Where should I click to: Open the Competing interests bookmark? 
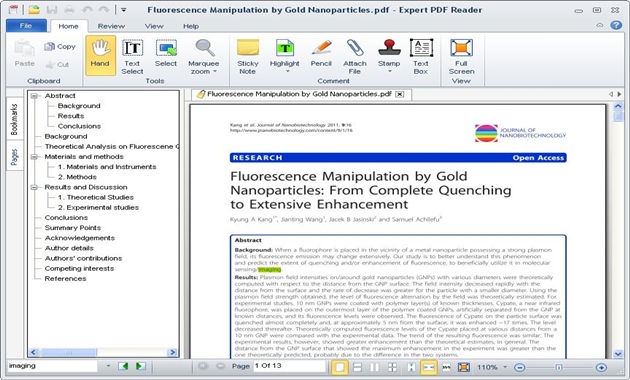(x=79, y=268)
